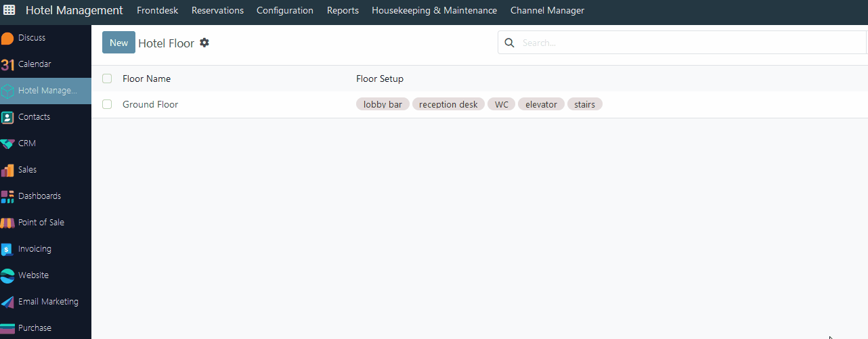Open the Frontdesk menu
Viewport: 868px width, 339px height.
click(157, 10)
